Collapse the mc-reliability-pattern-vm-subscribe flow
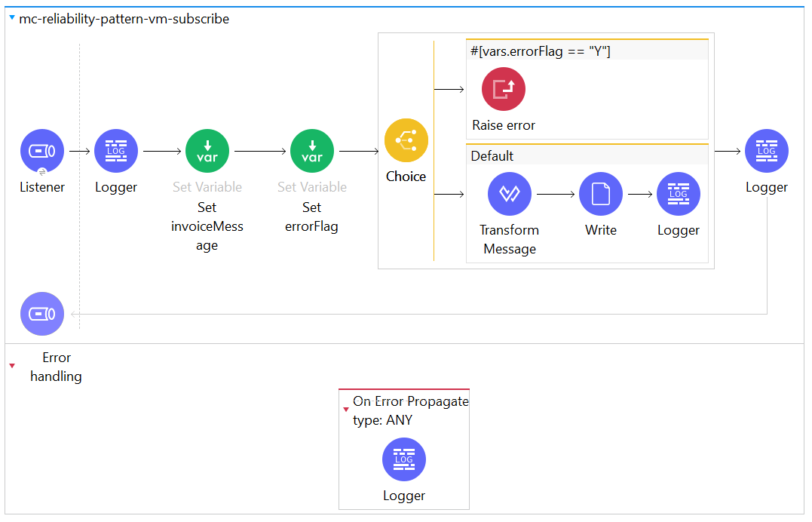Screen dimensions: 812x522 tap(11, 18)
